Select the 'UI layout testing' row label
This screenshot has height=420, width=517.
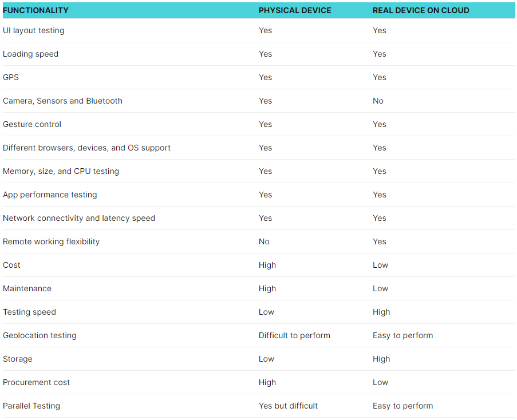click(x=33, y=30)
